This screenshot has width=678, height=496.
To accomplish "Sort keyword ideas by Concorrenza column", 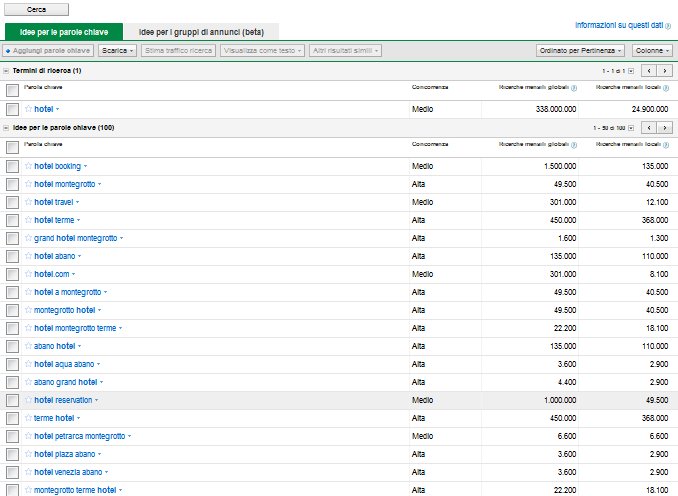I will coord(430,144).
